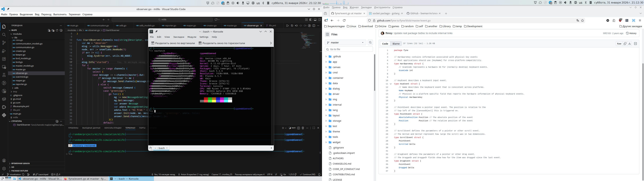Copy raw file on GitHub page
Viewport: 644px width, 181px height.
click(x=625, y=44)
